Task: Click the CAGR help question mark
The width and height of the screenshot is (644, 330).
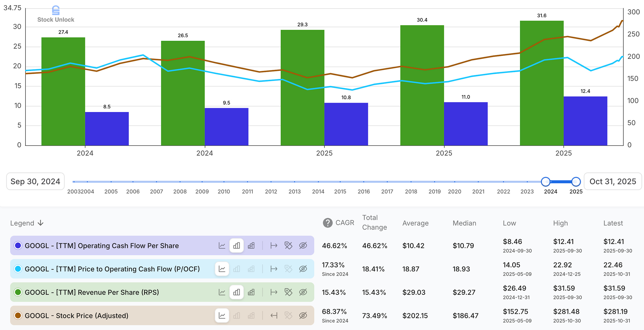Action: (x=328, y=223)
